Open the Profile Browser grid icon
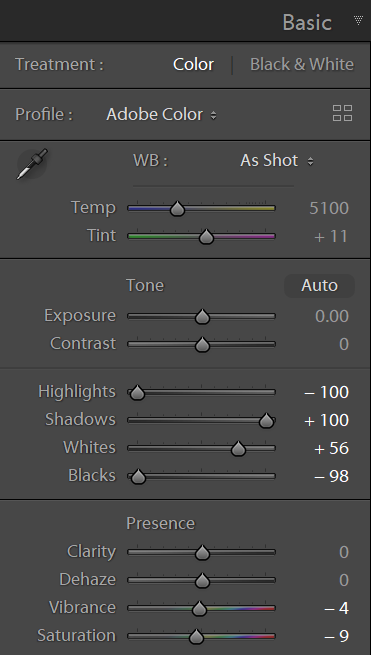The height and width of the screenshot is (655, 371). [x=342, y=113]
